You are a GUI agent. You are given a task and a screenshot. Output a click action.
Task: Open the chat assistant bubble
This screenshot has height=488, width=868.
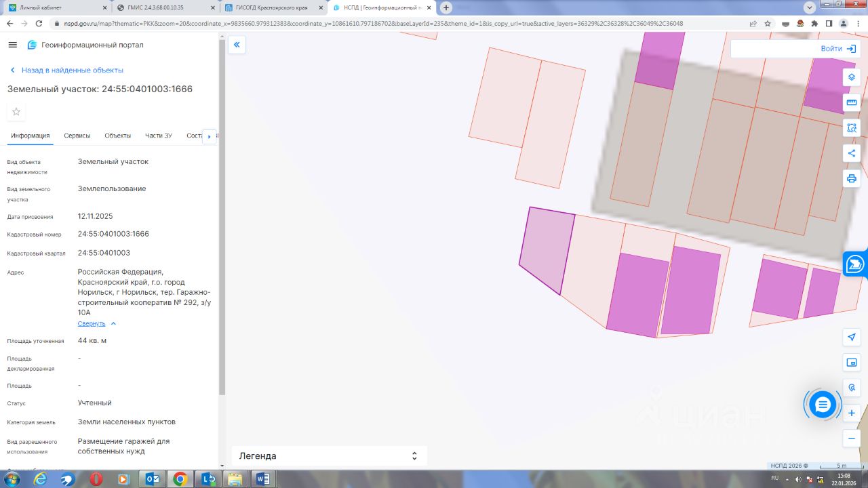[823, 405]
